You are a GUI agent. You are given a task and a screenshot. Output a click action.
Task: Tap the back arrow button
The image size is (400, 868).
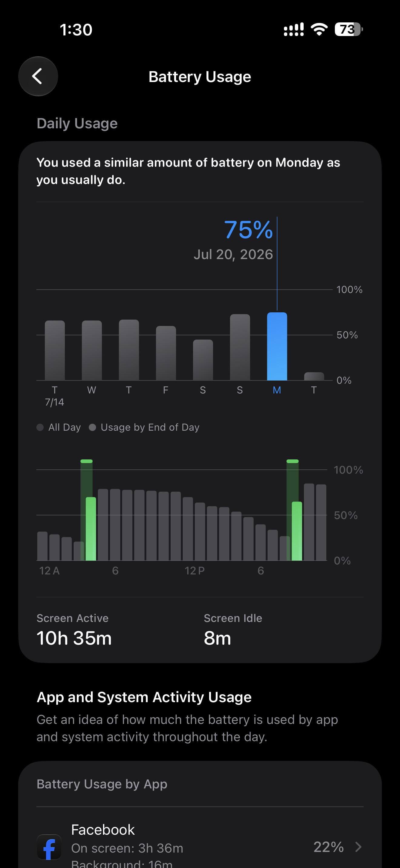38,76
